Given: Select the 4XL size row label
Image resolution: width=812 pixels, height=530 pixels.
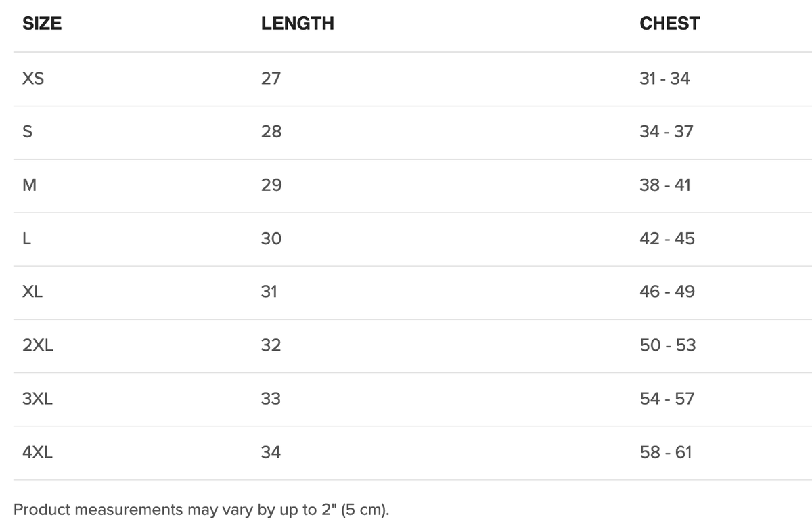Looking at the screenshot, I should pos(38,453).
